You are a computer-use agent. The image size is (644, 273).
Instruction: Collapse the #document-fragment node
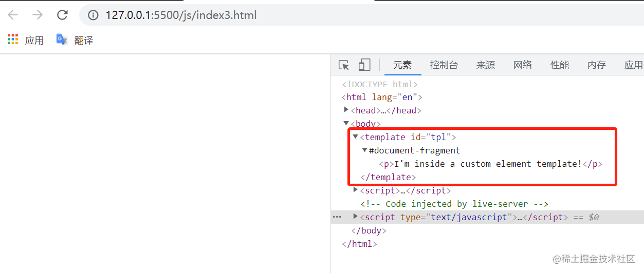tap(364, 150)
